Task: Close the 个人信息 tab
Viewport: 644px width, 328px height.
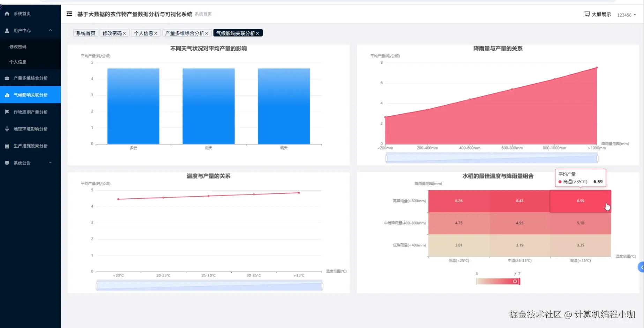Action: click(156, 33)
